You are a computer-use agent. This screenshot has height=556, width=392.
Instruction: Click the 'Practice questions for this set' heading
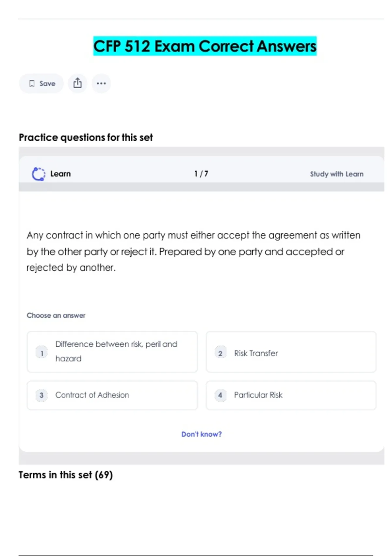click(x=86, y=137)
